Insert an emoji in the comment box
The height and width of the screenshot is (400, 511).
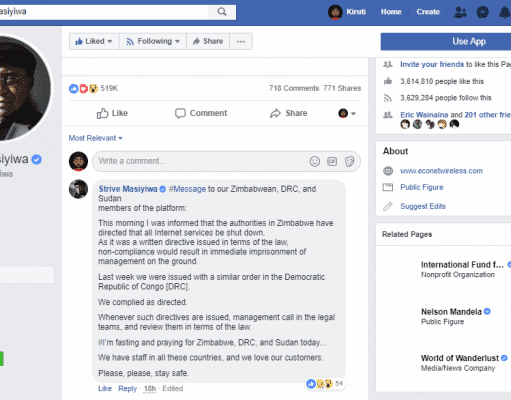pyautogui.click(x=315, y=161)
